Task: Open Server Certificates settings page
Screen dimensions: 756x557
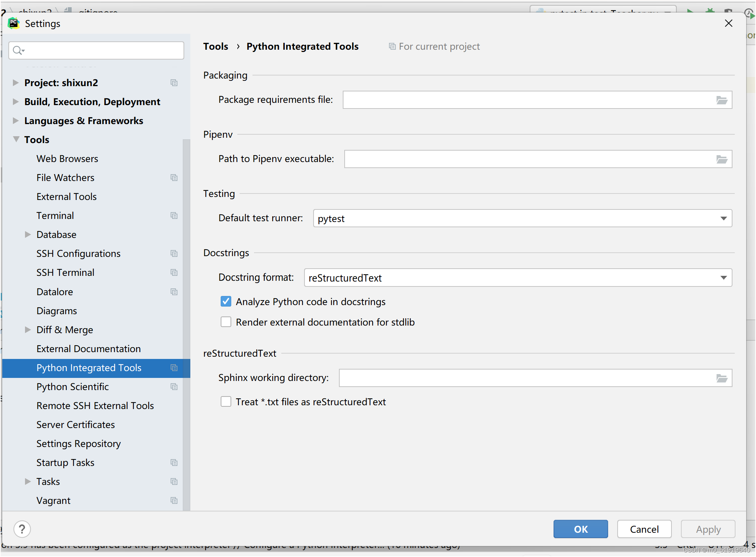Action: [76, 425]
